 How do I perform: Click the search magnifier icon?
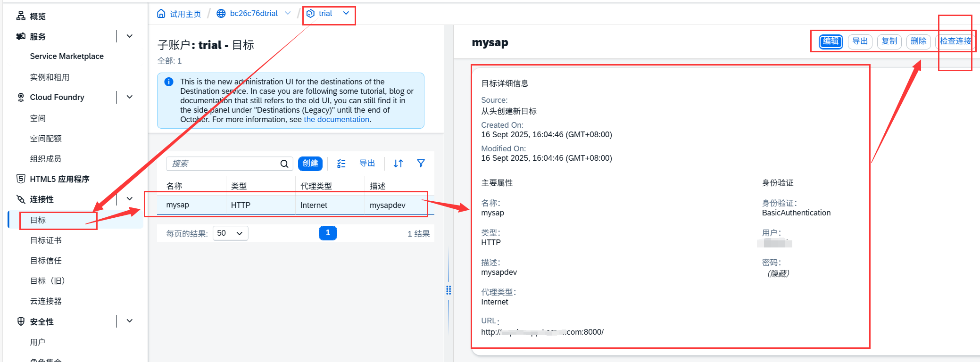tap(284, 164)
